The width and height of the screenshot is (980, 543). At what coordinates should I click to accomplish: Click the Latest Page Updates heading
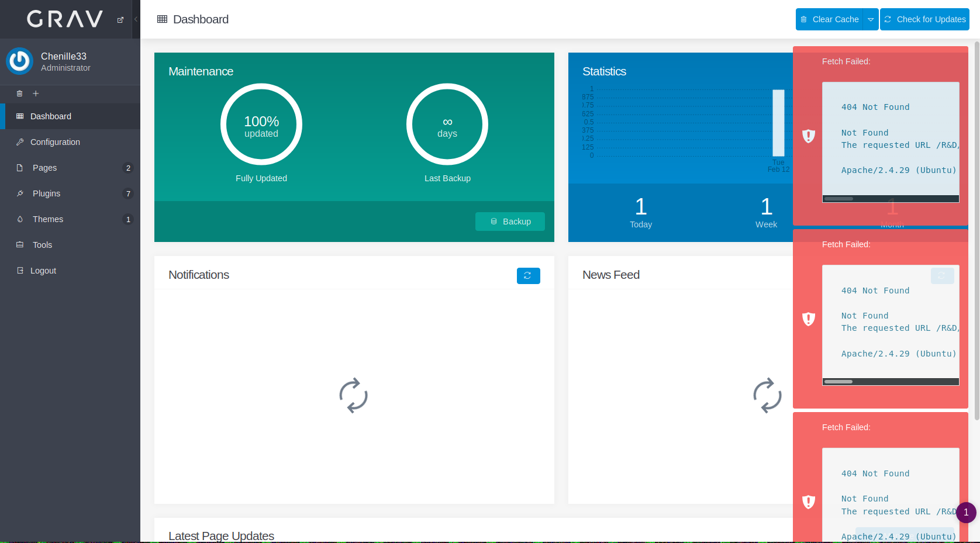coord(221,536)
